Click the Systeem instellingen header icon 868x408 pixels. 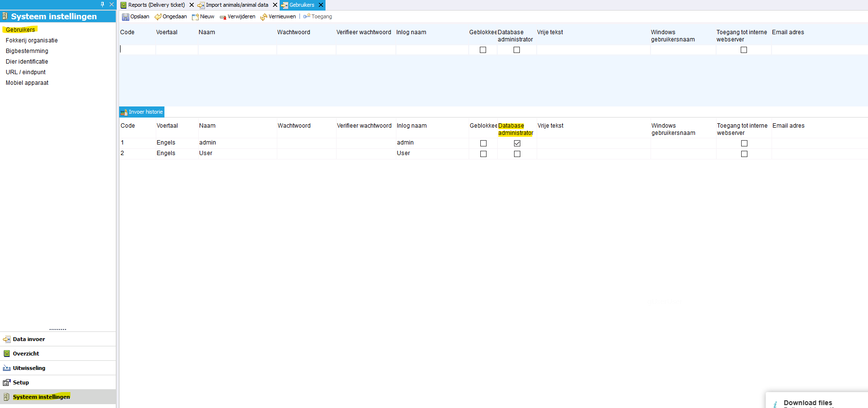pyautogui.click(x=5, y=16)
